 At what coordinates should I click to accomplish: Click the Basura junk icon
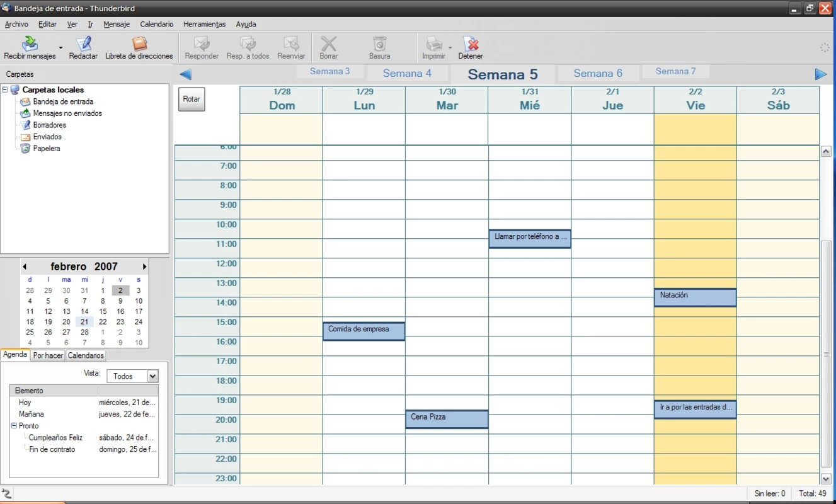[379, 43]
